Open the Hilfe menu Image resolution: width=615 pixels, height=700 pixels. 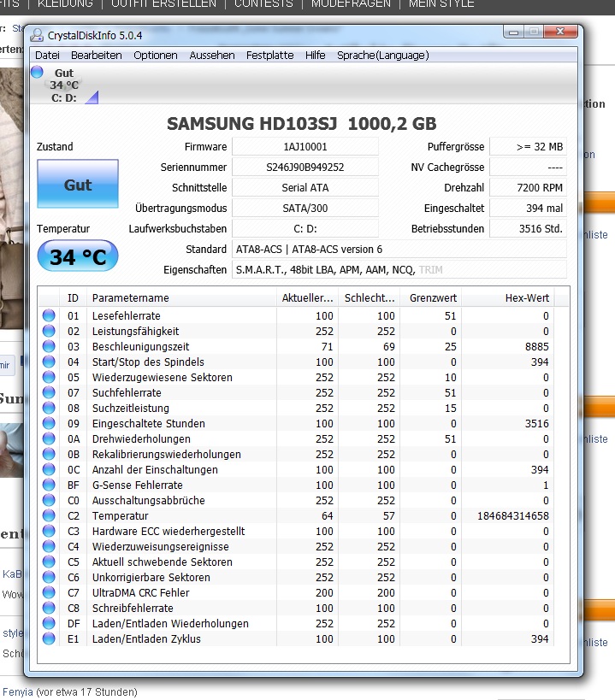coord(316,56)
